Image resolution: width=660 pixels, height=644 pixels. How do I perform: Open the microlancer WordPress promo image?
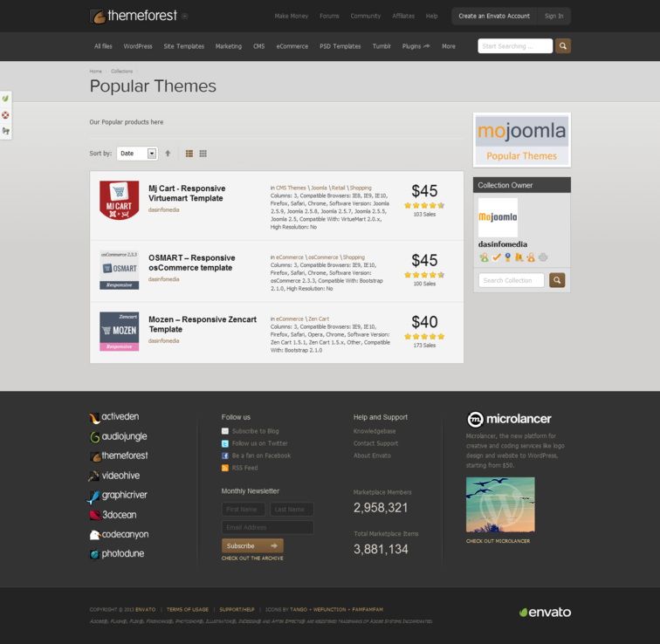click(500, 504)
